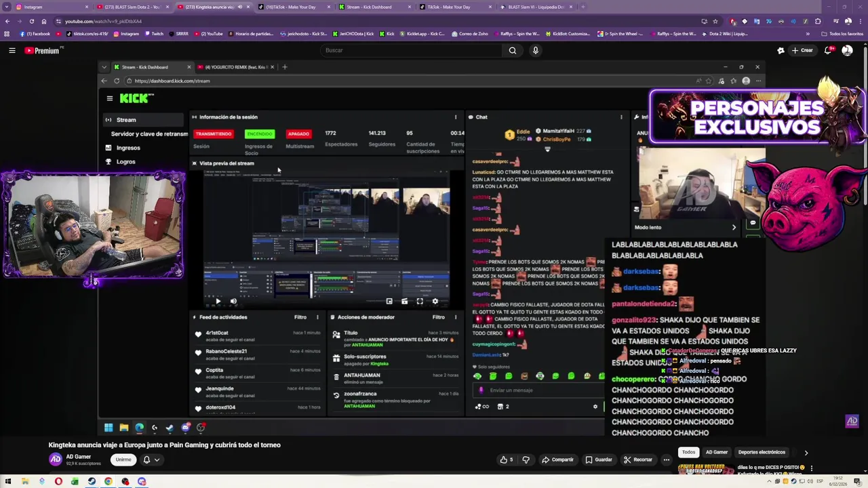Viewport: 868px width, 488px height.
Task: Bookmark this page with the star icon
Action: tap(715, 21)
